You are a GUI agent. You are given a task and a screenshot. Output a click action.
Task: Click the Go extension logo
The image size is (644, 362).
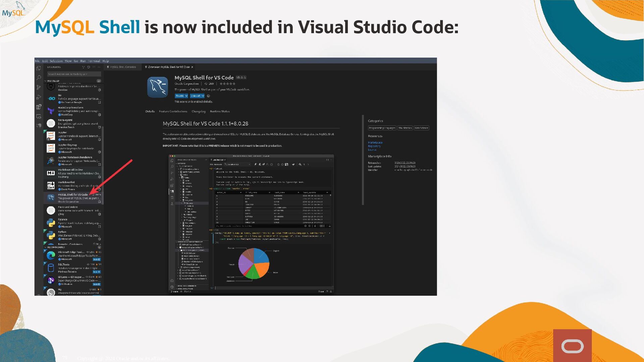pyautogui.click(x=51, y=99)
